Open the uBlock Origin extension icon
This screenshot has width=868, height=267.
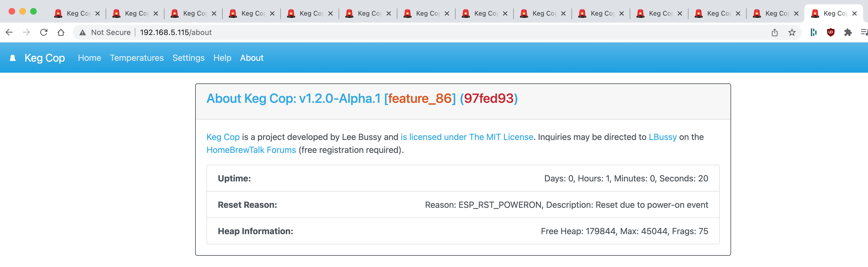(831, 32)
